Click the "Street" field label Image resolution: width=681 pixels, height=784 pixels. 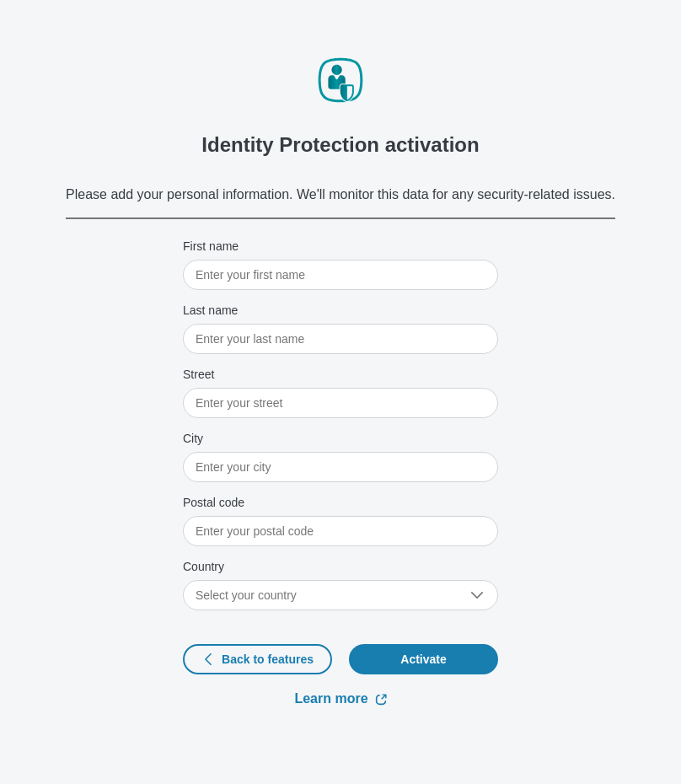coord(199,374)
